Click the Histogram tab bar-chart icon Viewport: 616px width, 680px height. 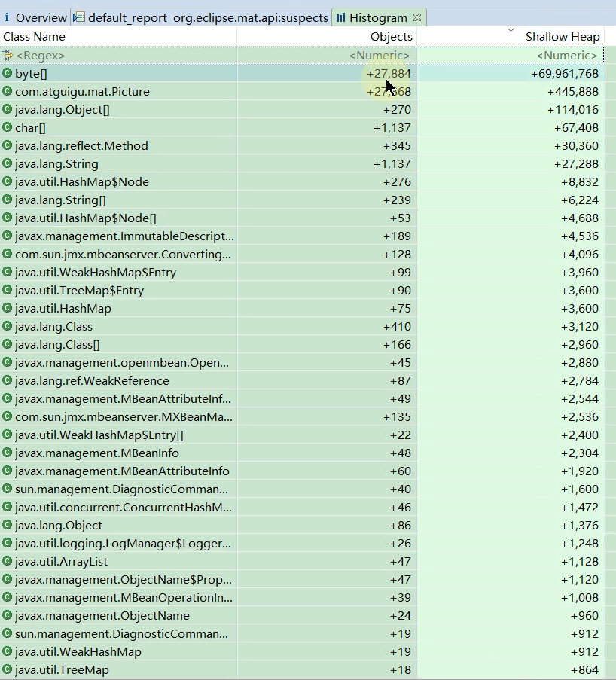click(340, 18)
